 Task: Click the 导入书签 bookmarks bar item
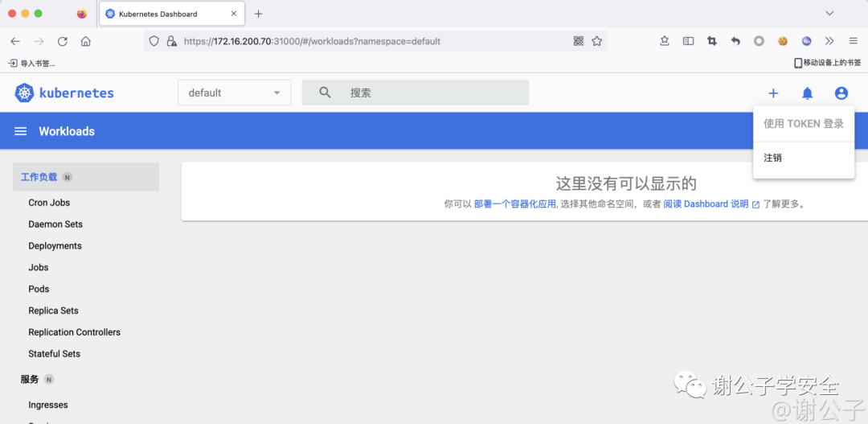point(32,64)
